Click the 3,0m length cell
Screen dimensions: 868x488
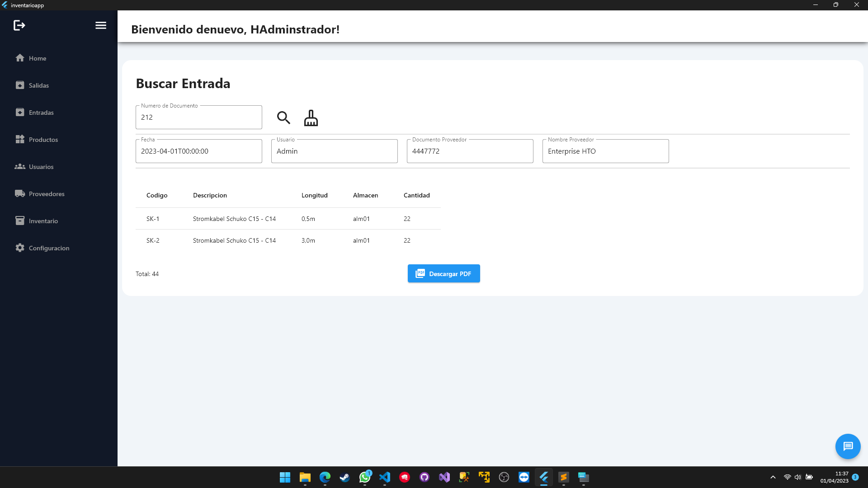[x=308, y=240]
